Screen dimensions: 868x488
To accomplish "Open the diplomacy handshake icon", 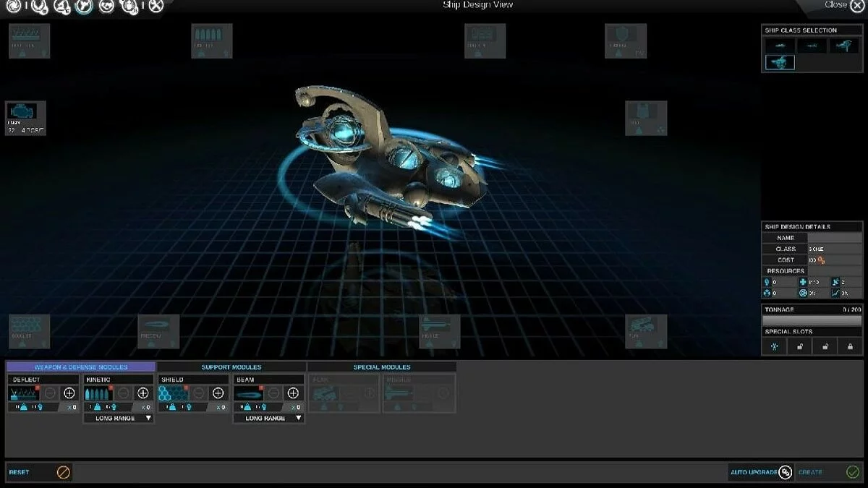I will [x=107, y=7].
